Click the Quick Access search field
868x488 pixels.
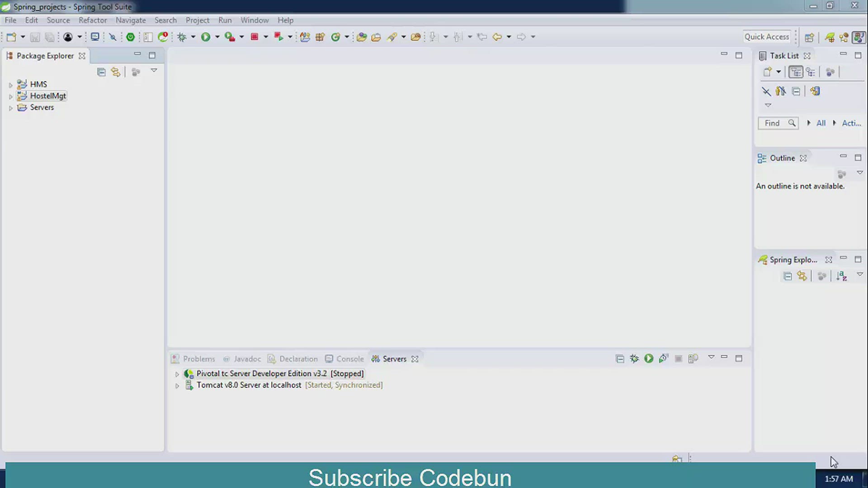point(767,37)
